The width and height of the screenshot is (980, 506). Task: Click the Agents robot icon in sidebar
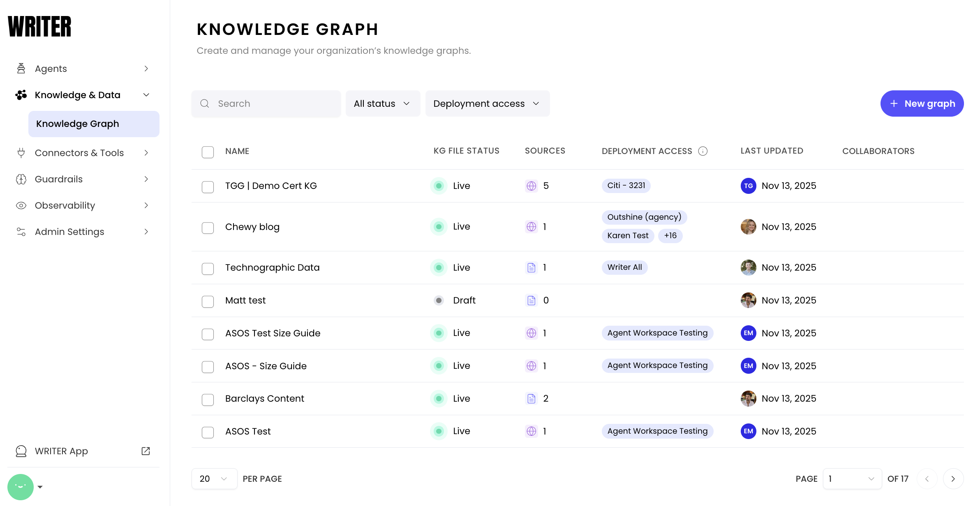[21, 69]
